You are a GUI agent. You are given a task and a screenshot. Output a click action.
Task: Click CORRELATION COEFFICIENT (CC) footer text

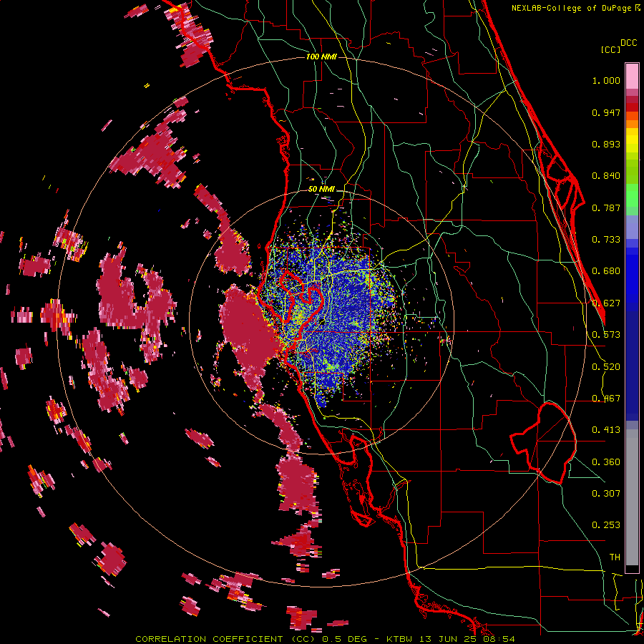coord(225,639)
